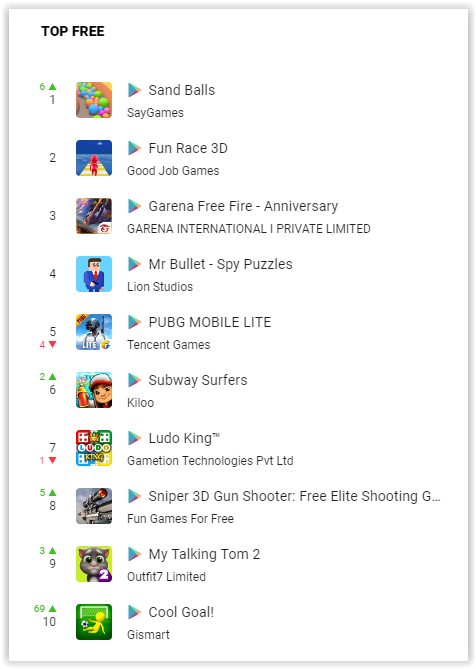Open the Fun Race 3D app icon

pyautogui.click(x=94, y=158)
